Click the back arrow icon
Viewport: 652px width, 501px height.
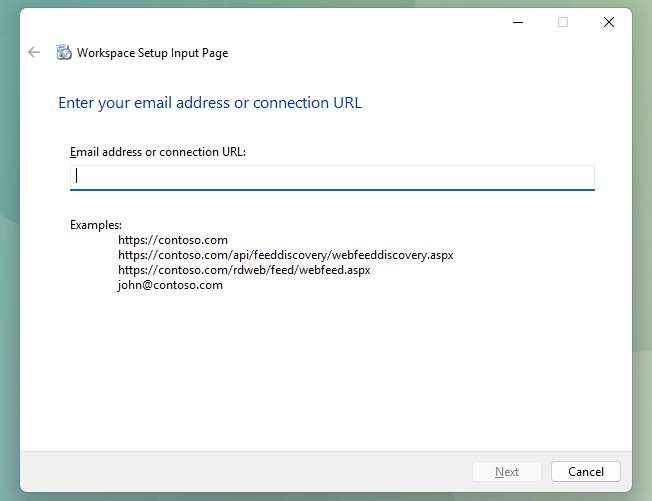[34, 52]
